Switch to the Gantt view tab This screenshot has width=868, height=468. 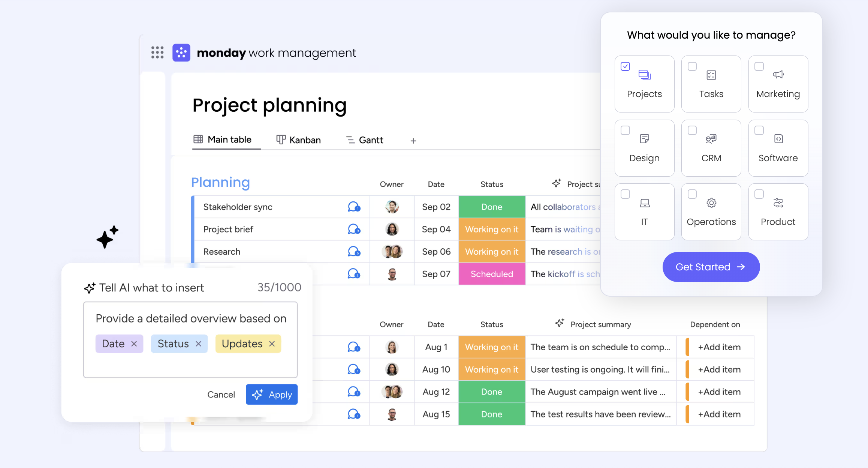(x=365, y=140)
